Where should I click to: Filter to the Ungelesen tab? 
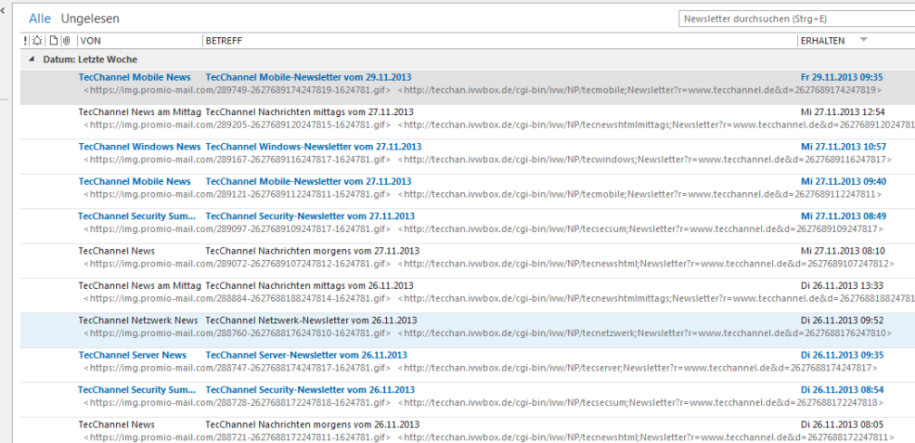(90, 19)
